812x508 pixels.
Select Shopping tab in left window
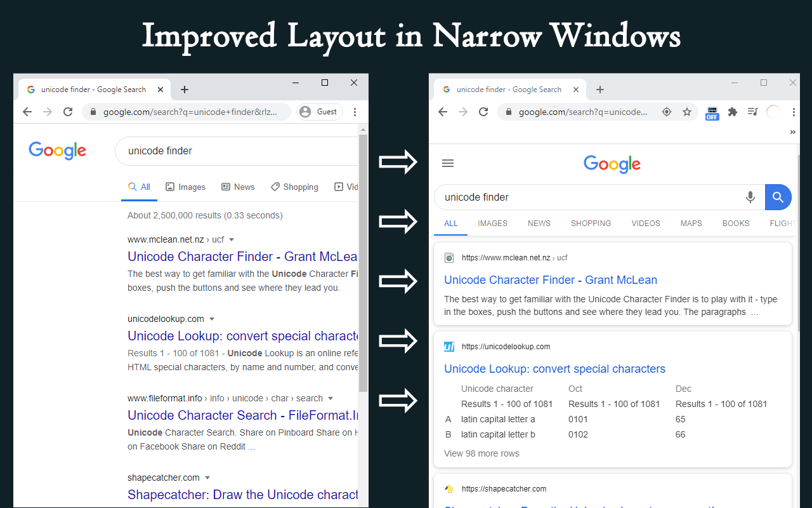click(x=294, y=187)
